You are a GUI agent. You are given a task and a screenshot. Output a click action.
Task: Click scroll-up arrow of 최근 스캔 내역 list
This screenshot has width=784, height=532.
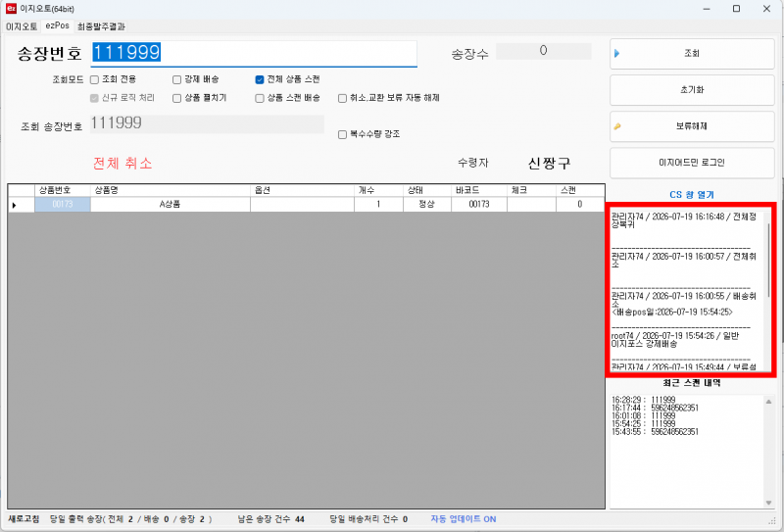tap(768, 402)
